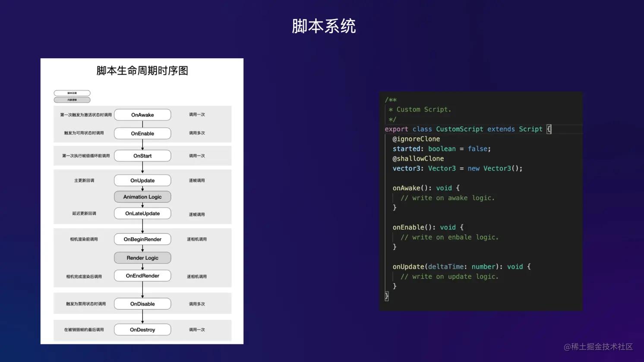Image resolution: width=644 pixels, height=362 pixels.
Task: Click the label 相机完成渲染后调用
Action: (84, 277)
